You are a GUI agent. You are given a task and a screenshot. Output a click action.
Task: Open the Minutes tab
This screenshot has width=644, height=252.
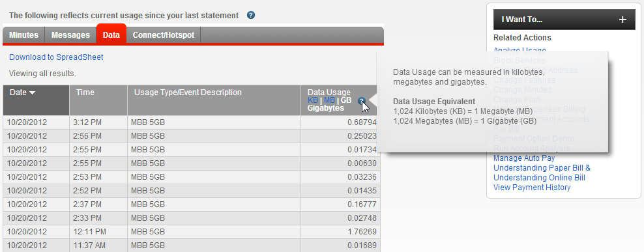24,35
